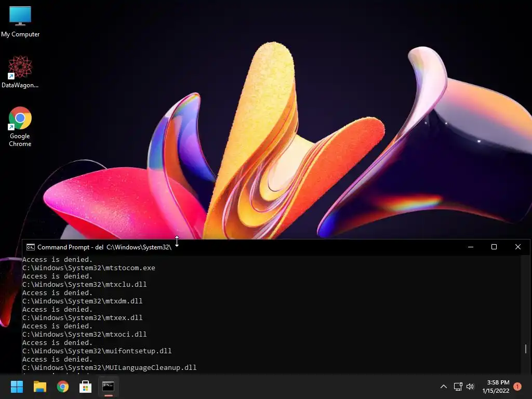This screenshot has height=399, width=532.
Task: Click the MUILanguageCleanup.dll output line
Action: pos(110,367)
